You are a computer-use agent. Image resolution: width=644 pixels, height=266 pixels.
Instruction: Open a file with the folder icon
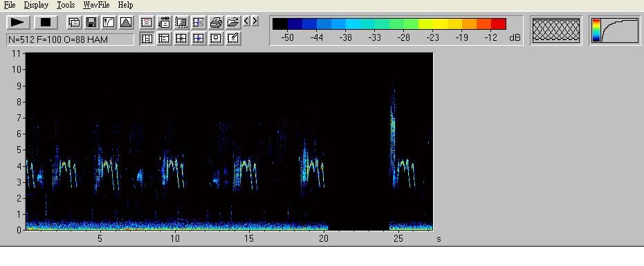tap(233, 22)
